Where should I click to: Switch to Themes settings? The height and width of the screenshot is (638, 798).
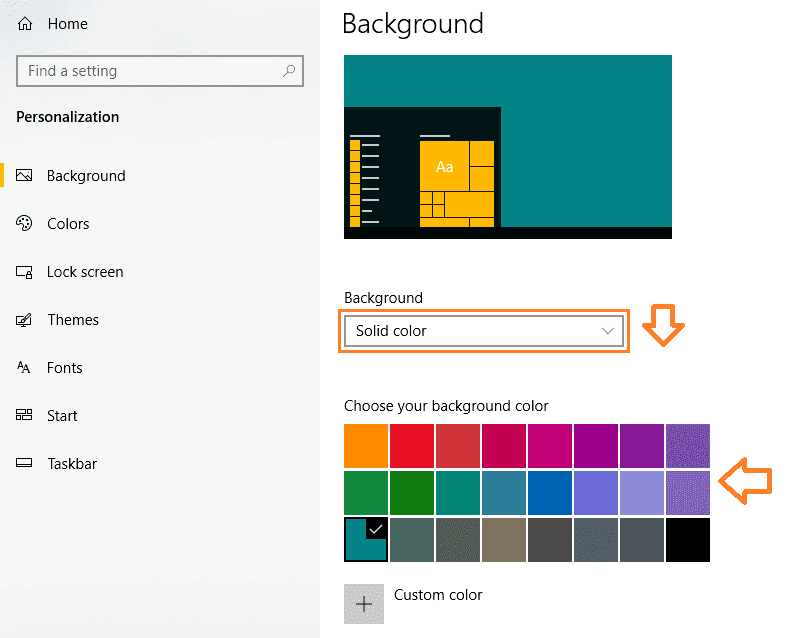(73, 320)
